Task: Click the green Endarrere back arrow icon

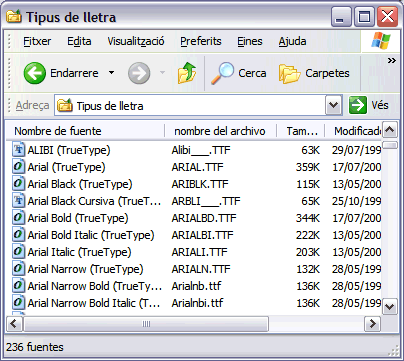Action: (x=35, y=73)
